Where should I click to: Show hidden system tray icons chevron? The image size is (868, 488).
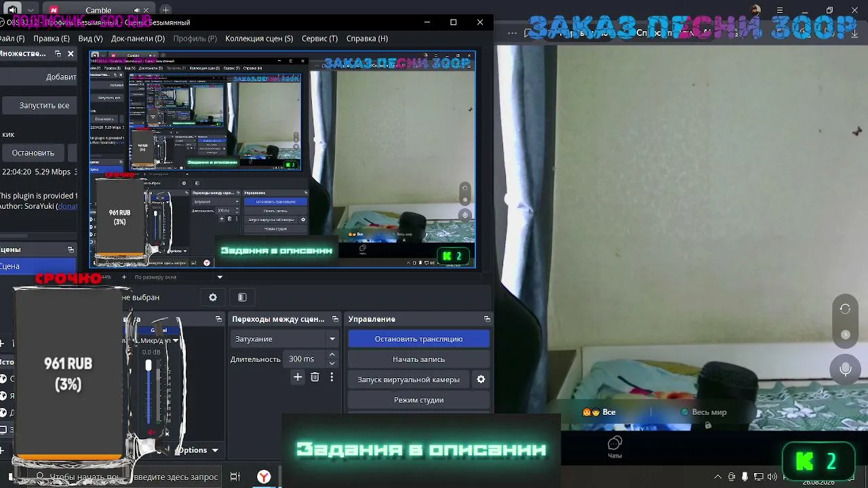tap(718, 477)
